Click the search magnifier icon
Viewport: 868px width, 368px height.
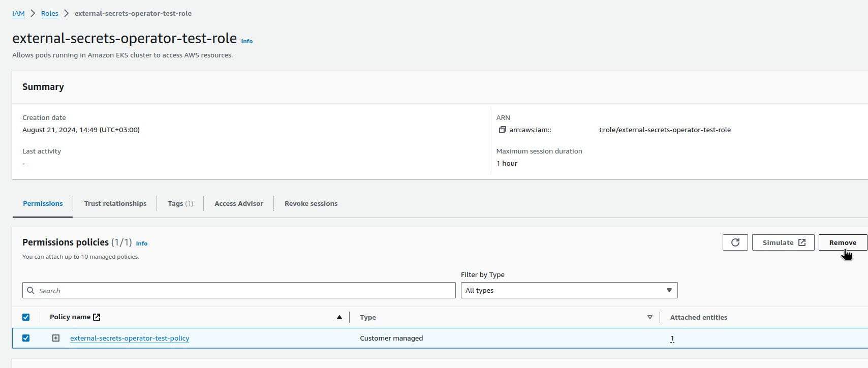(31, 290)
